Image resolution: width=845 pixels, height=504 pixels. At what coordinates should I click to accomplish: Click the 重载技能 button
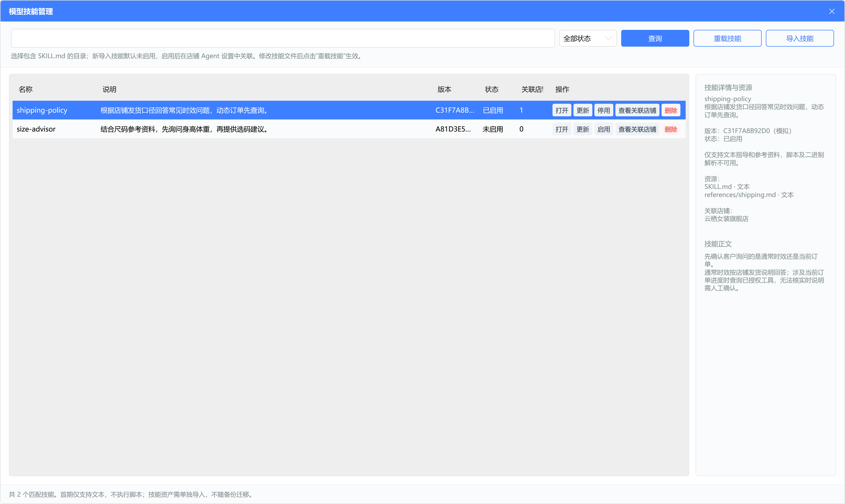pyautogui.click(x=727, y=39)
